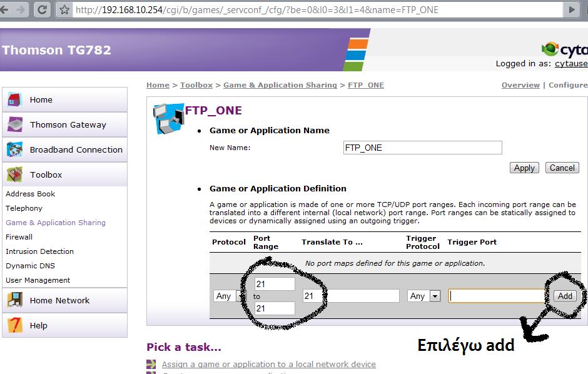Click the Pick a task heading

point(184,347)
